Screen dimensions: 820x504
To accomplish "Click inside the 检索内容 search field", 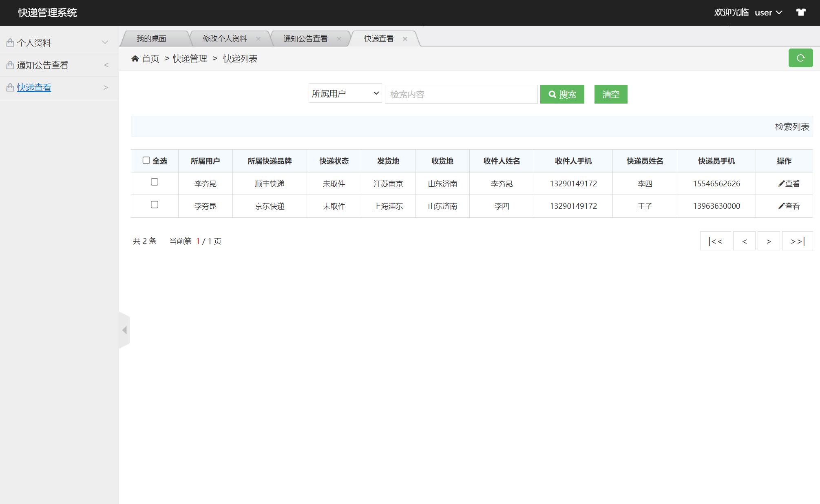I will (x=461, y=94).
